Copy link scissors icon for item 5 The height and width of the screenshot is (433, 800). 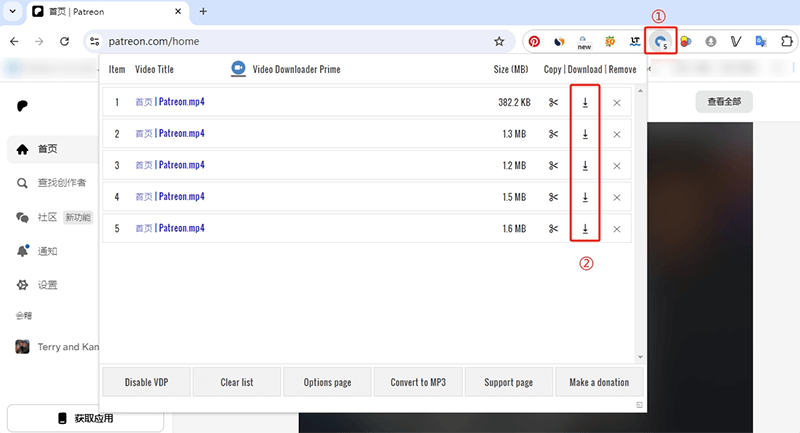[553, 229]
